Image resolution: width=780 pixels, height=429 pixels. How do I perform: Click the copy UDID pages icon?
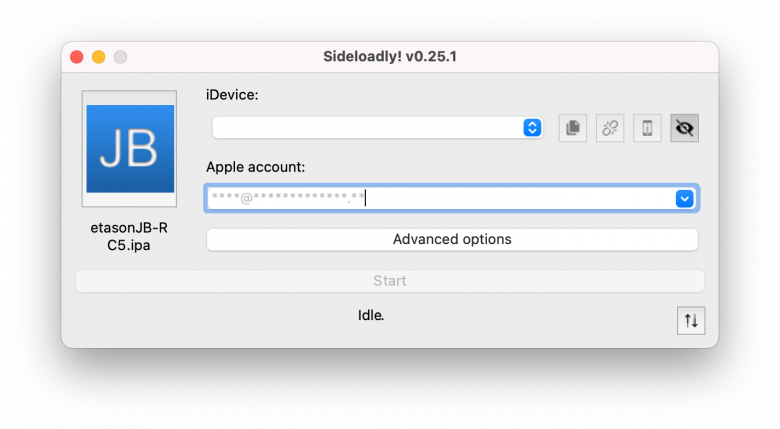[573, 128]
